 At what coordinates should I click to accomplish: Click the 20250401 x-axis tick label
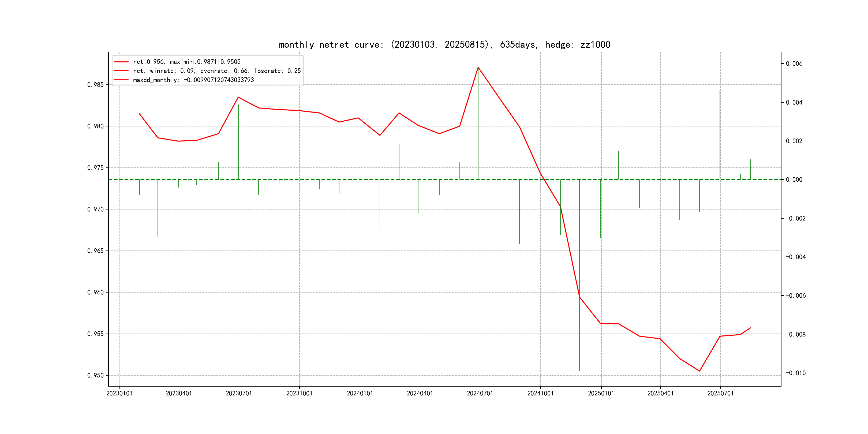click(x=660, y=393)
